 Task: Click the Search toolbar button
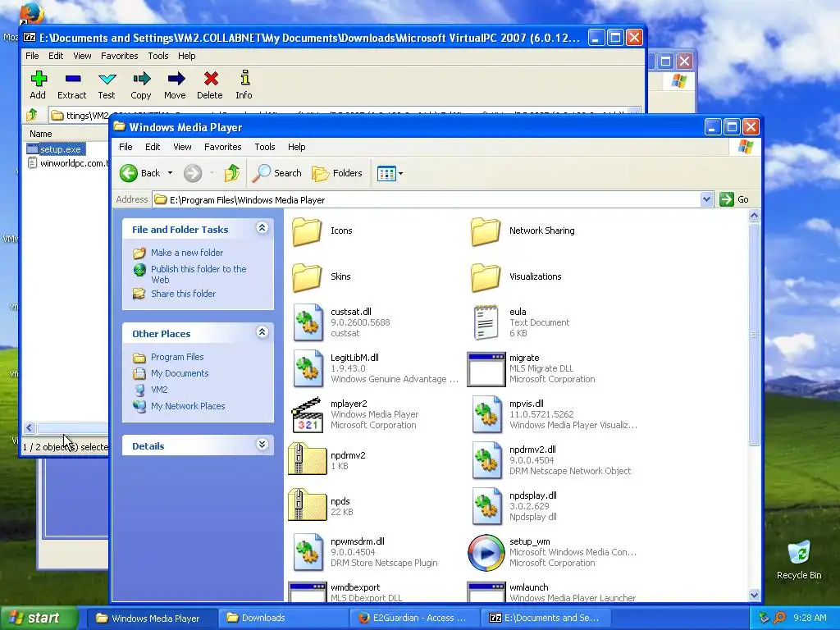coord(277,173)
